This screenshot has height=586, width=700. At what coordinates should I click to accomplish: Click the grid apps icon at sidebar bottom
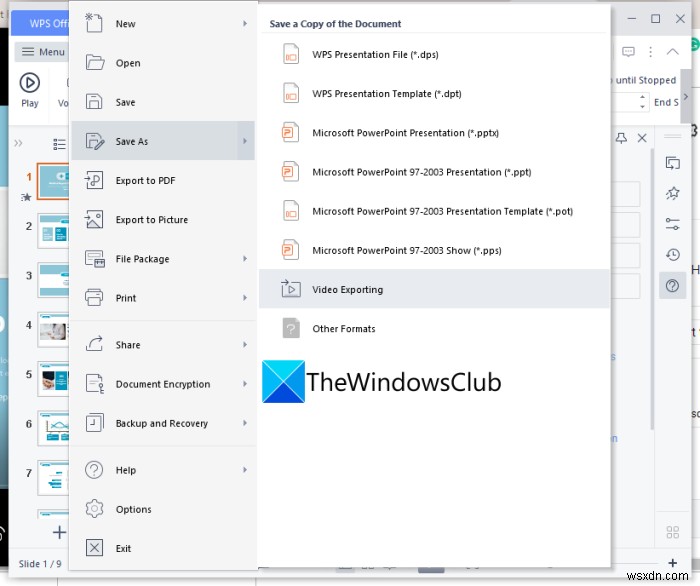pyautogui.click(x=673, y=532)
